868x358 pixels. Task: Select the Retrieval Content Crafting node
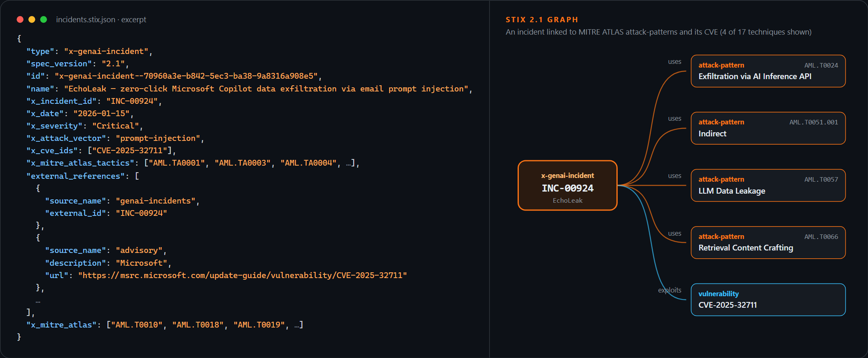click(768, 243)
